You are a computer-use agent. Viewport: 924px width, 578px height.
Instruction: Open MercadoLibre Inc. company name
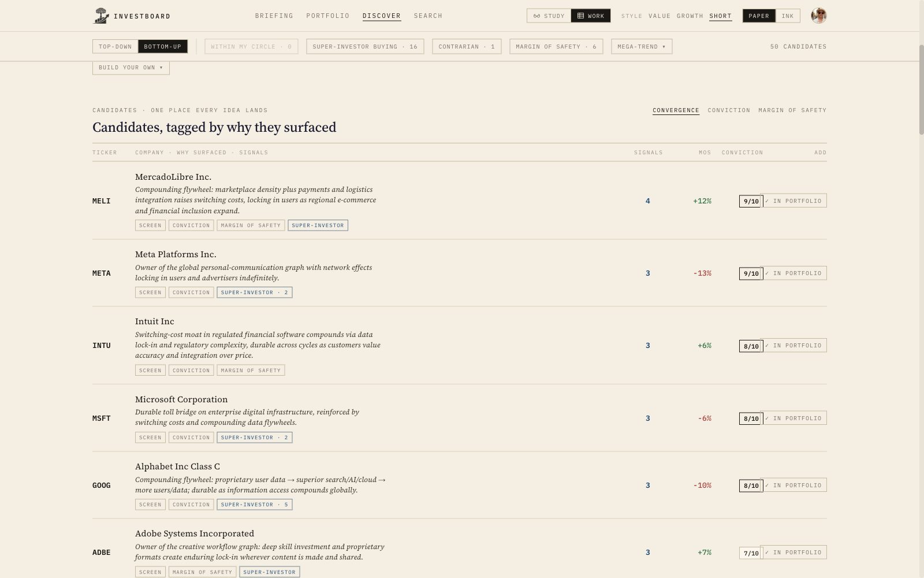click(173, 177)
